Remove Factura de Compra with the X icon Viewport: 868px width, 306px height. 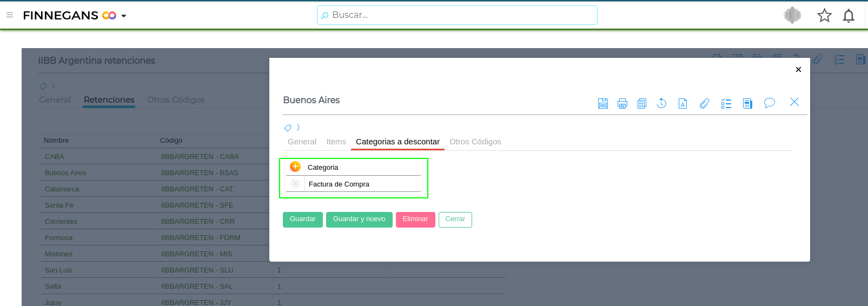295,184
